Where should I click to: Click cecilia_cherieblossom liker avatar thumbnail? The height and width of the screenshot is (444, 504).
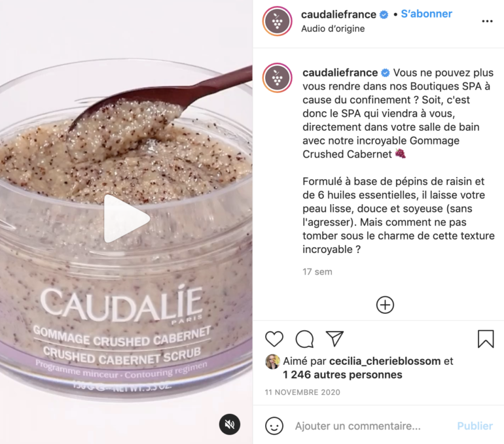pyautogui.click(x=272, y=362)
